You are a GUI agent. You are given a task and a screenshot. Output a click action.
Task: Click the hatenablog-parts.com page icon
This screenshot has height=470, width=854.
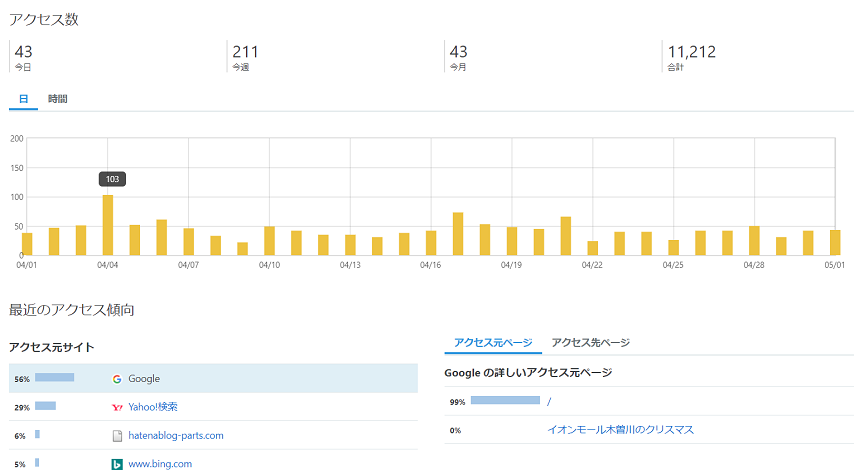(117, 436)
